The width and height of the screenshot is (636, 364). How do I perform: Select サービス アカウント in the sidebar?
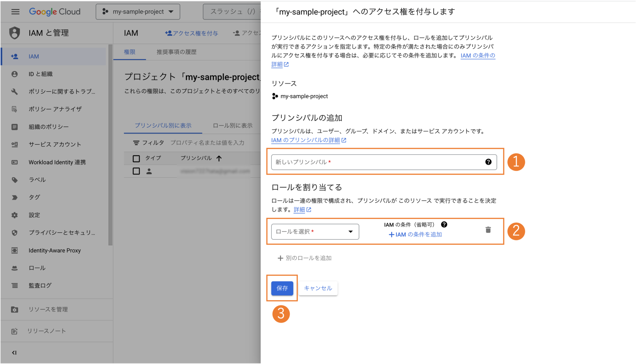55,144
